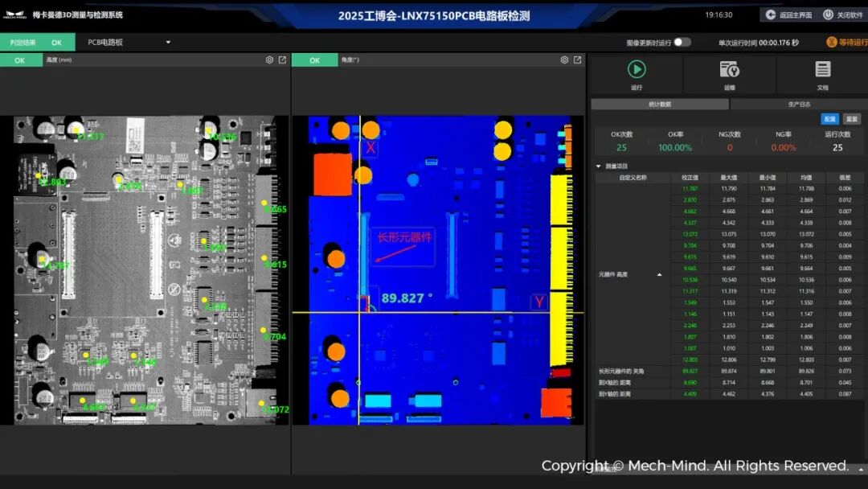Click the waiting-to-run hourglass status icon
The image size is (868, 489).
tap(832, 42)
